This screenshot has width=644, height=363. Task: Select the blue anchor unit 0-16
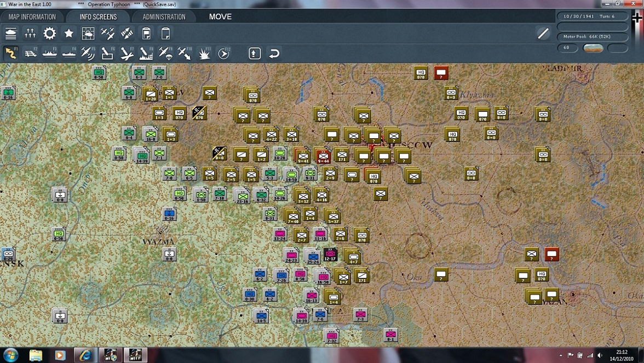point(169,213)
